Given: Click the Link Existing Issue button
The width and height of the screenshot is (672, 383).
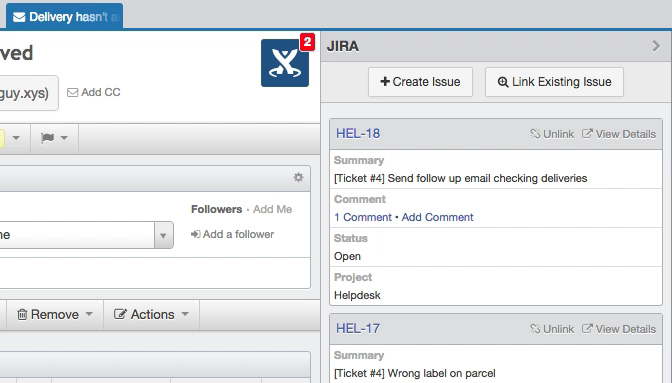Looking at the screenshot, I should (x=554, y=82).
